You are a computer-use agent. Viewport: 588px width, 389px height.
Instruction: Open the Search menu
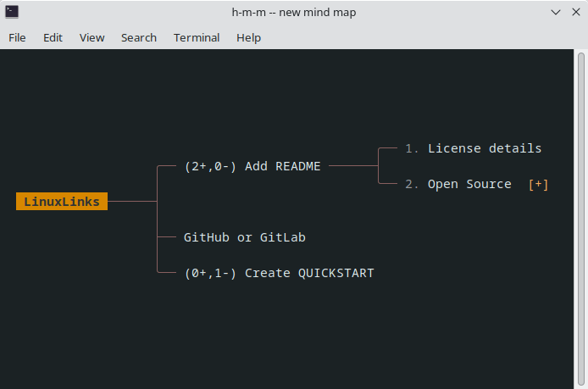(x=139, y=37)
